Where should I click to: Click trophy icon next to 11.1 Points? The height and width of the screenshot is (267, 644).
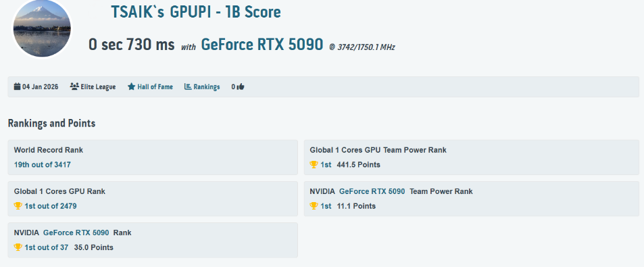[314, 205]
